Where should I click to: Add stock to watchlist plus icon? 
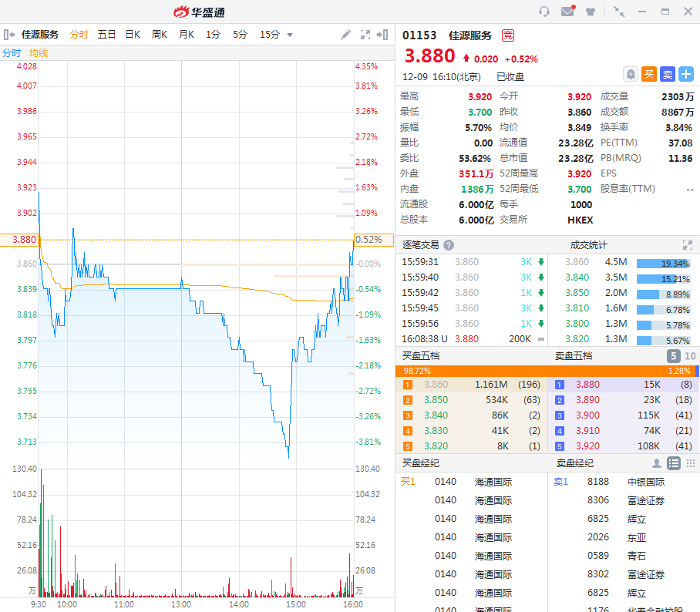tap(686, 74)
